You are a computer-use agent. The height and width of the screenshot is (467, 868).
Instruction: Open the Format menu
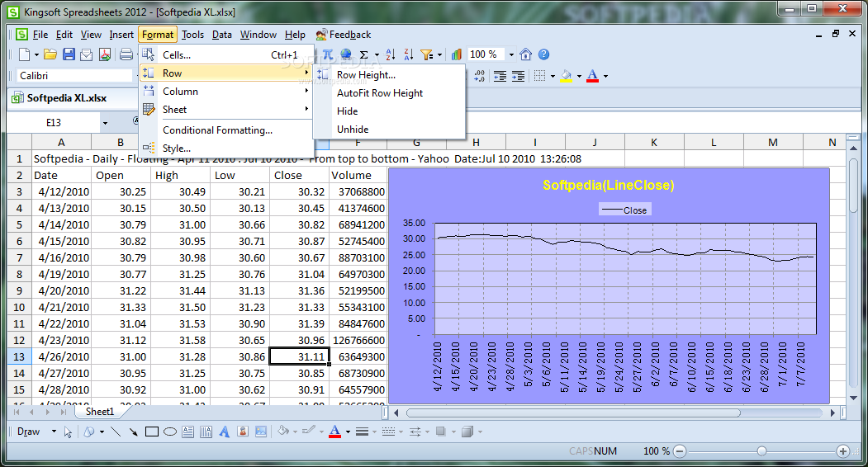click(158, 35)
